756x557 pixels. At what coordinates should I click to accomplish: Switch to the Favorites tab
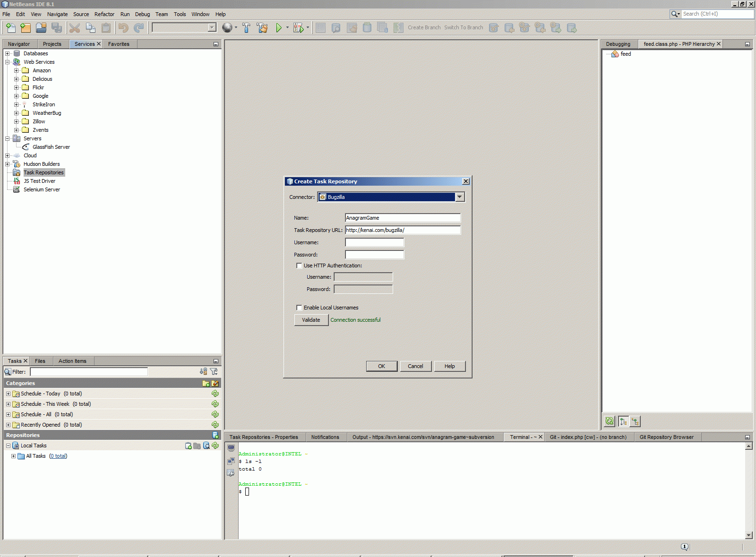point(119,44)
